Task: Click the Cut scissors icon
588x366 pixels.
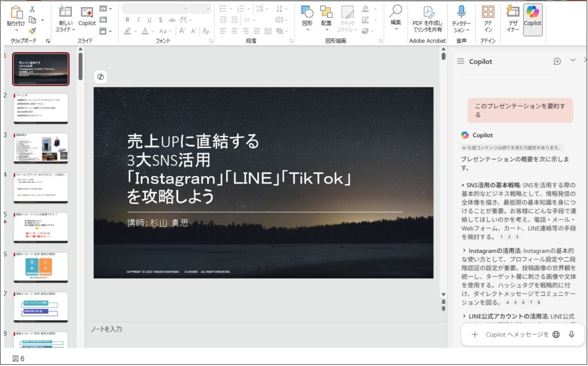Action: click(32, 9)
